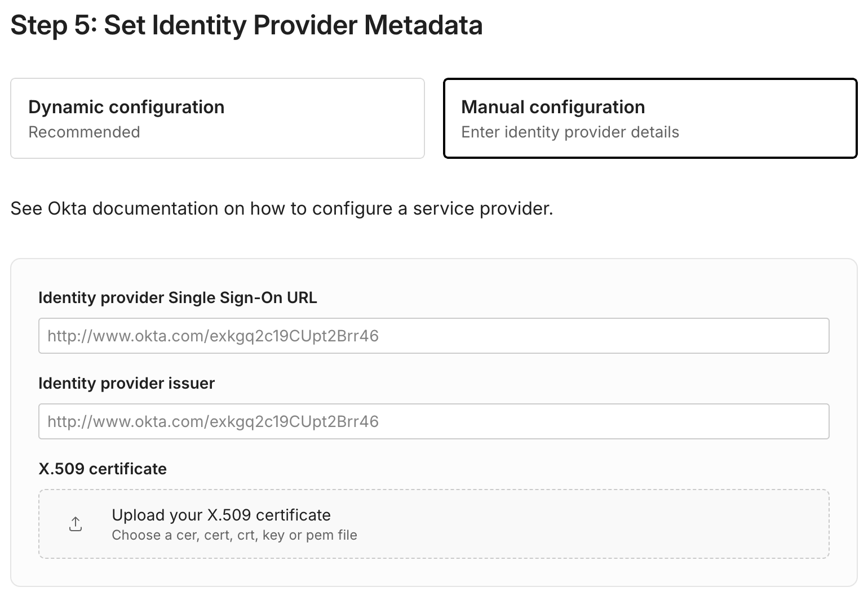Viewport: 868px width, 596px height.
Task: Click the Dynamic configuration label
Action: click(x=126, y=107)
